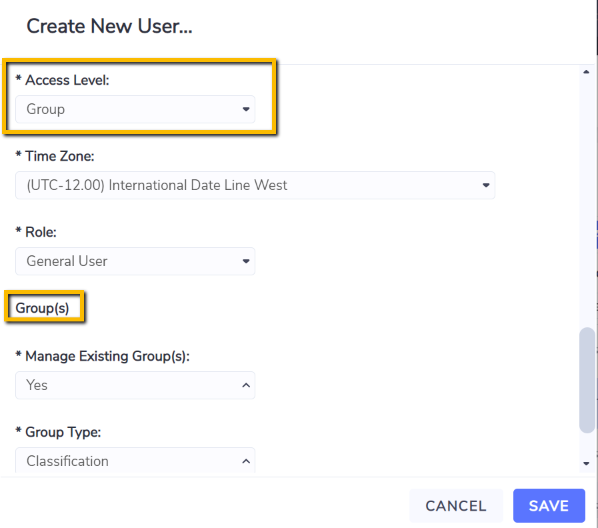Screen dimensions: 598x528
Task: Click the Create New User title
Action: 109,26
